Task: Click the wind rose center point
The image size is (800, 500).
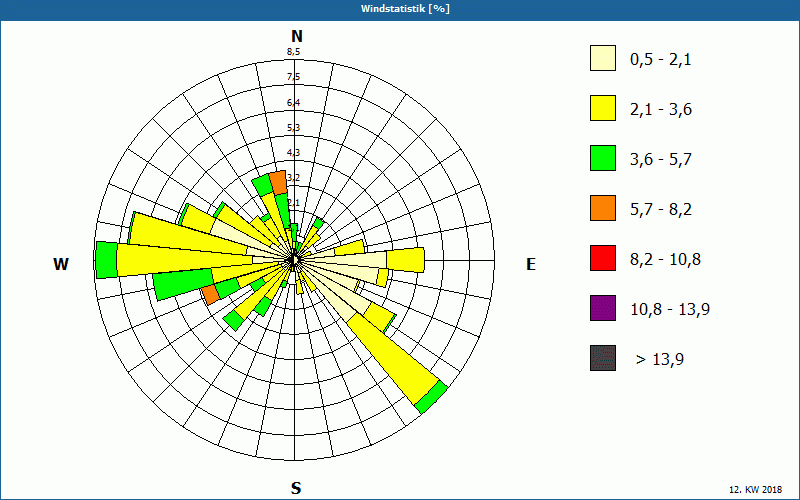Action: pyautogui.click(x=294, y=260)
